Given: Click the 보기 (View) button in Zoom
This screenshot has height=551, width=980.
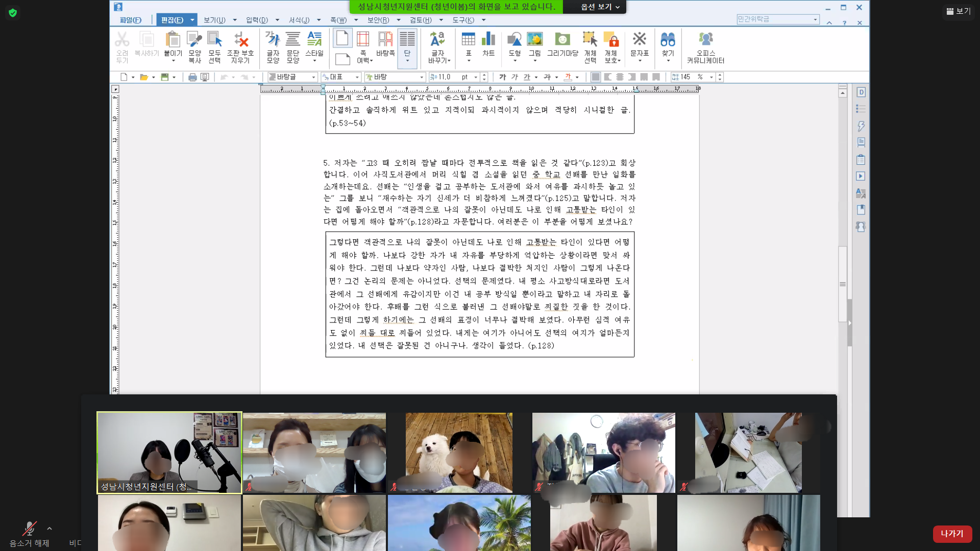Looking at the screenshot, I should click(x=958, y=11).
